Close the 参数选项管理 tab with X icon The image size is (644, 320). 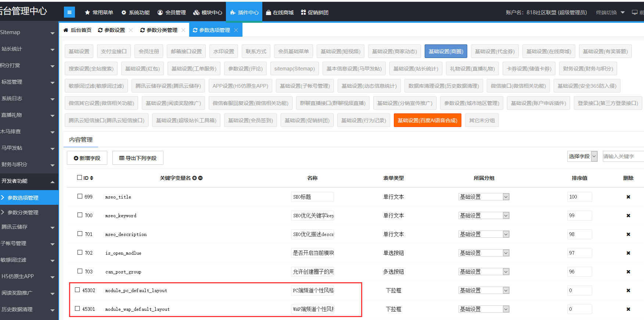(x=236, y=30)
